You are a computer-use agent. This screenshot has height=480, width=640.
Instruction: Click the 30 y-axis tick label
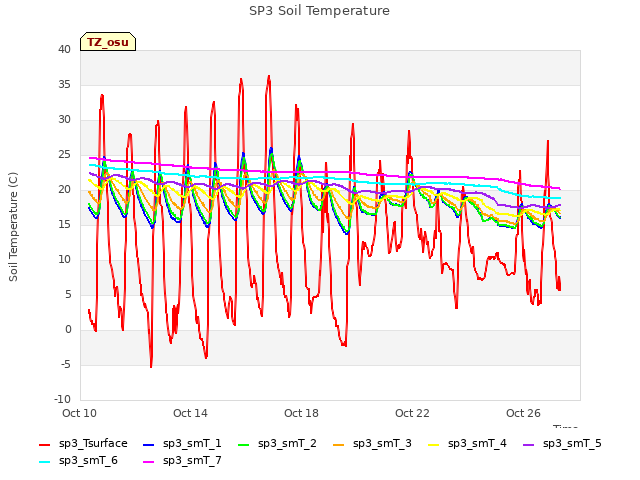pos(64,120)
